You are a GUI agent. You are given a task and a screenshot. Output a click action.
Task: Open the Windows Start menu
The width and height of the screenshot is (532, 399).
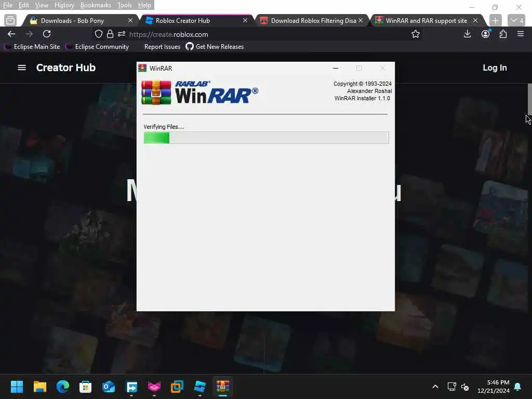click(x=17, y=387)
